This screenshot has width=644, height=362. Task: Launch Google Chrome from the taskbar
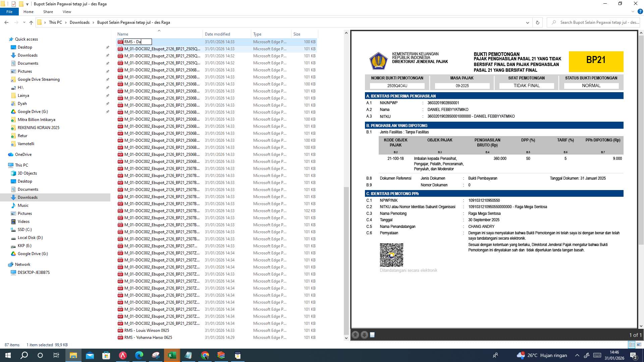pyautogui.click(x=205, y=355)
